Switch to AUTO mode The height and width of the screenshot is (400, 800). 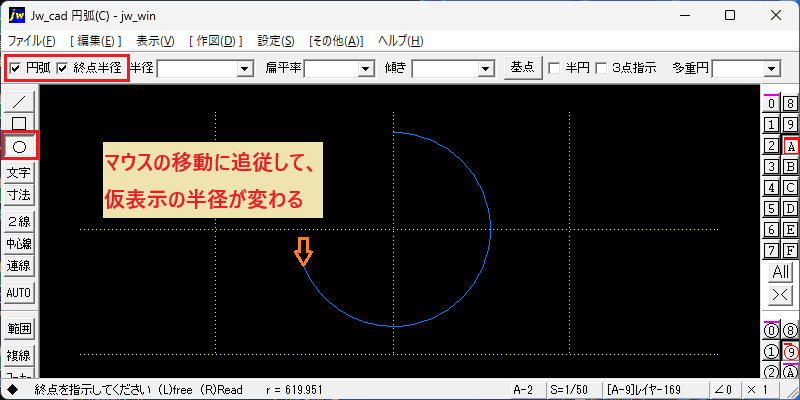19,293
